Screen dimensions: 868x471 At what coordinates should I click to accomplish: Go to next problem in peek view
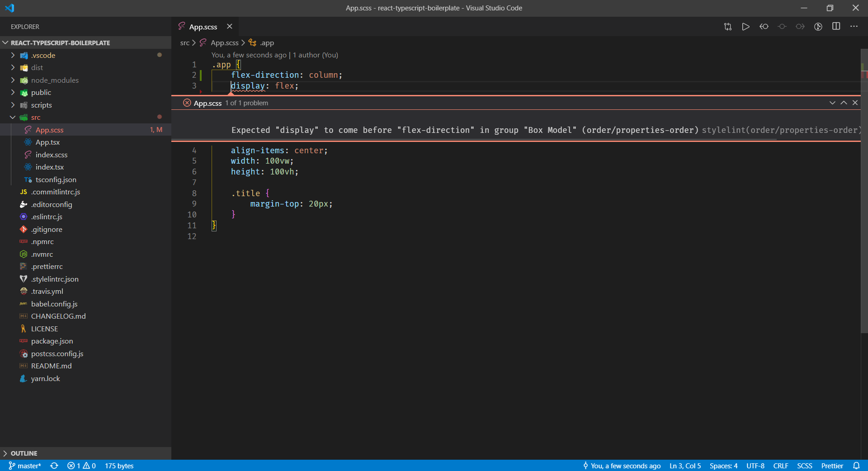point(832,103)
